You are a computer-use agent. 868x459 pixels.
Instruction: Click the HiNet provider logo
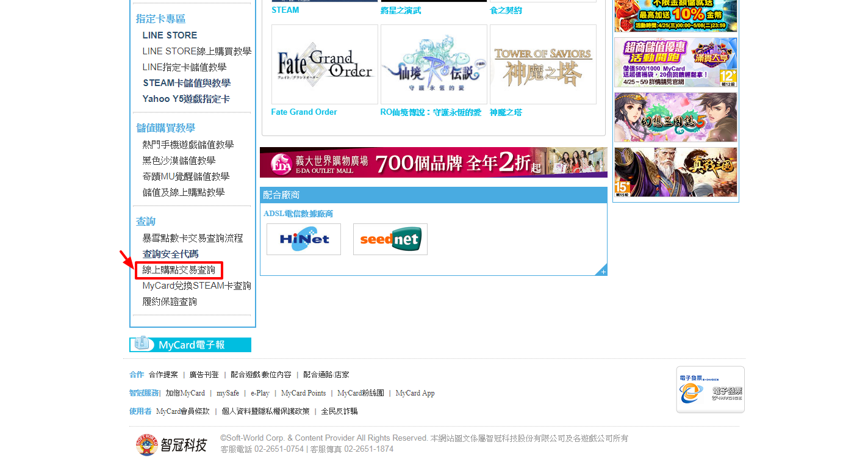point(304,239)
